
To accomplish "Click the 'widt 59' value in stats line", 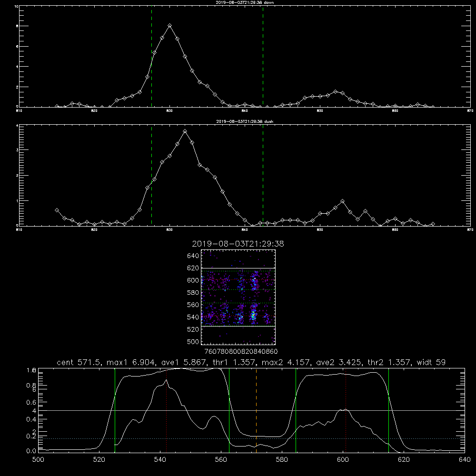I will (431, 362).
